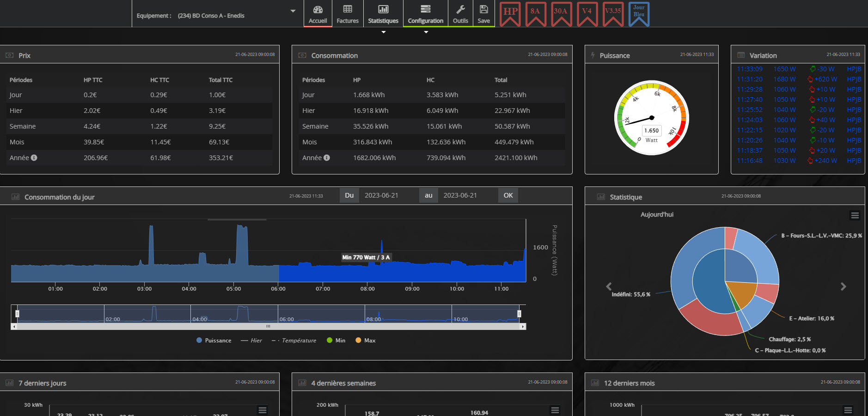Click the Consommation du jour chart icon
Viewport: 868px width, 416px height.
(15, 197)
